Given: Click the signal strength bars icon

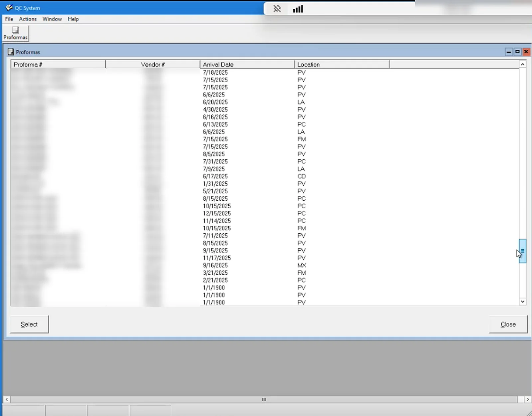Looking at the screenshot, I should [x=298, y=9].
